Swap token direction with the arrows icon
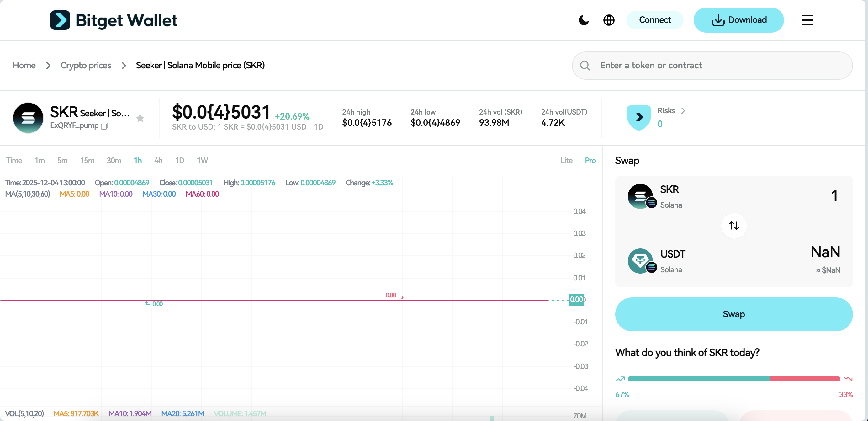 733,226
